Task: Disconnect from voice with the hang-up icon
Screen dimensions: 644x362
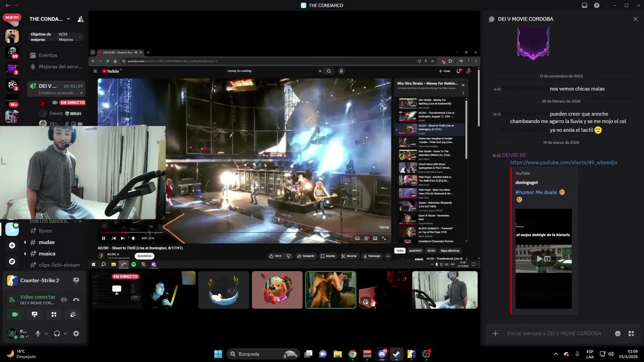Action: [76, 300]
